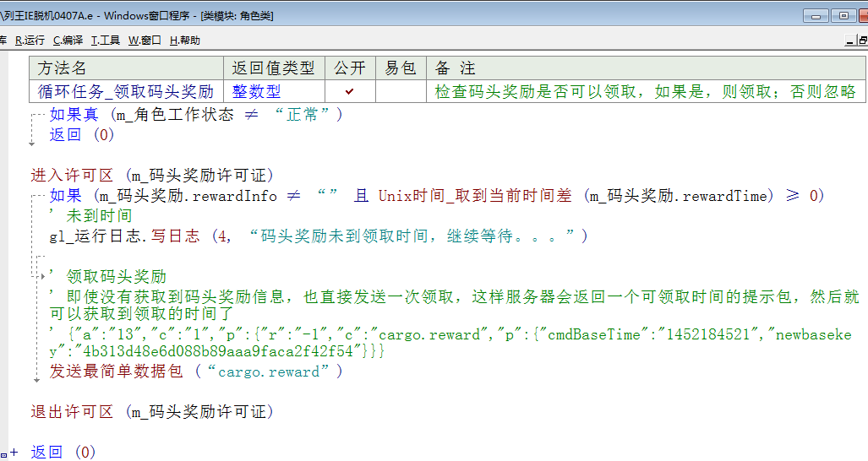868x461 pixels.
Task: Edit the green method remark text
Action: click(x=645, y=91)
